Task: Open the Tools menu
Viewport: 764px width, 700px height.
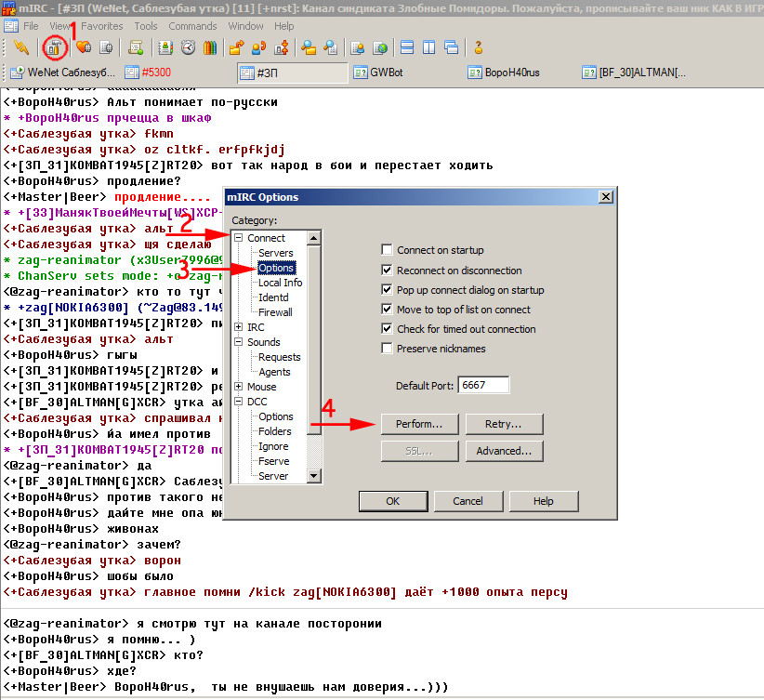Action: click(x=146, y=26)
